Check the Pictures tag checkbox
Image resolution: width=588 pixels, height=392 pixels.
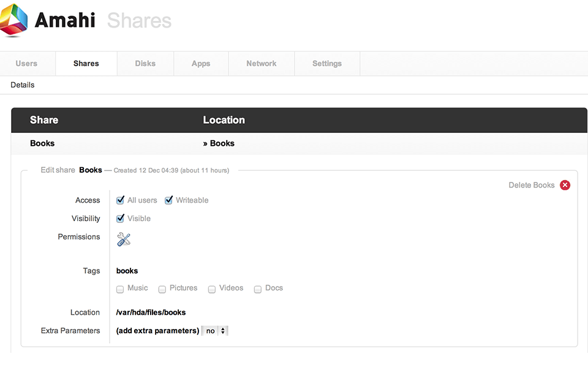[162, 289]
